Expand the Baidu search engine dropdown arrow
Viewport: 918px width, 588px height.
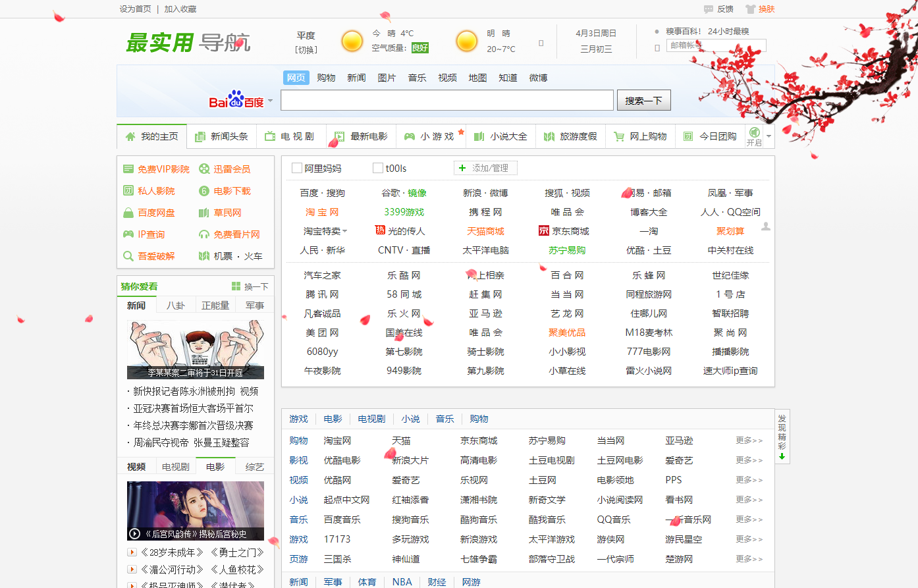click(270, 101)
